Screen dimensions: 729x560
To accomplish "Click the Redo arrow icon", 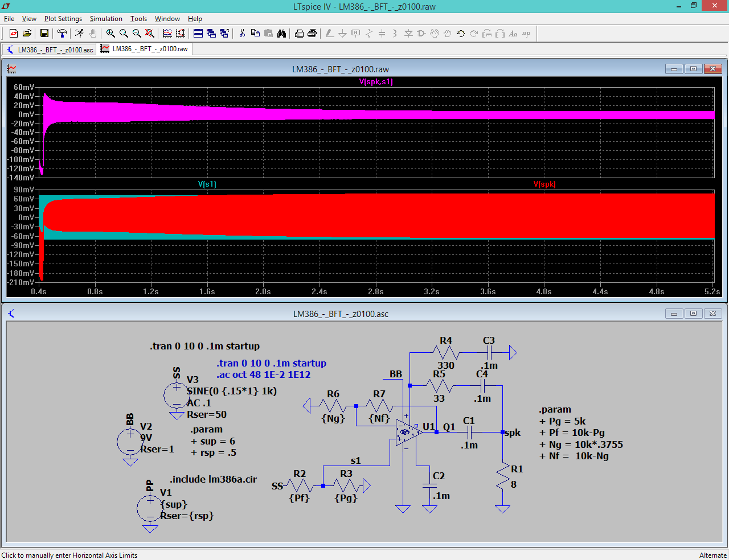I will (474, 34).
